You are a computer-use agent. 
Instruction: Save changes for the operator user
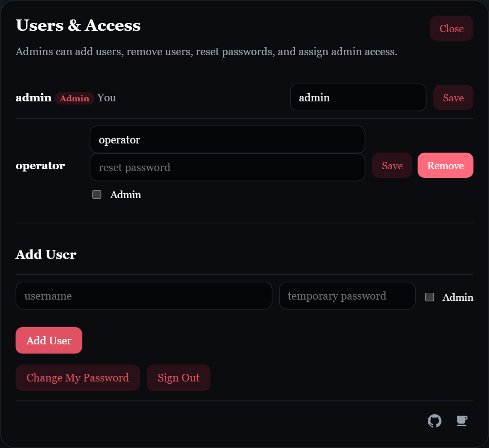pyautogui.click(x=392, y=166)
